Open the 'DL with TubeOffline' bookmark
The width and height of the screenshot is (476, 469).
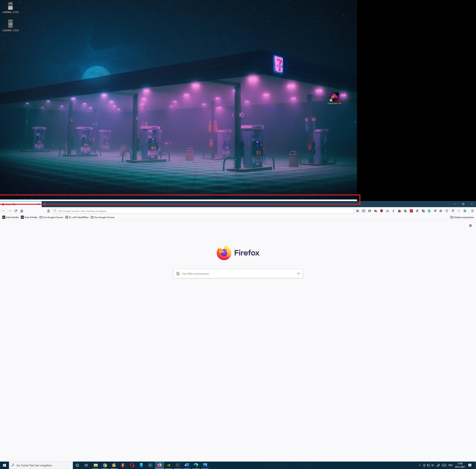[77, 217]
